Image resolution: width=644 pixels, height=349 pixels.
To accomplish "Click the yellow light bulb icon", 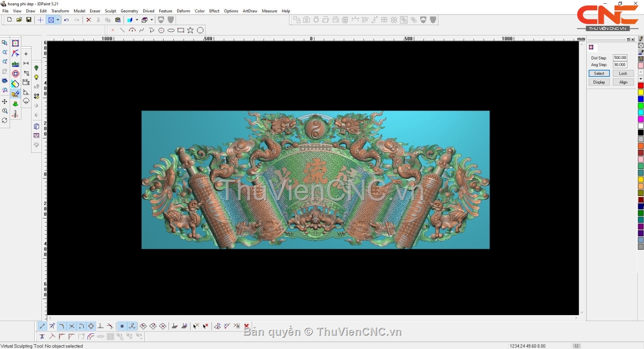I will (x=36, y=78).
